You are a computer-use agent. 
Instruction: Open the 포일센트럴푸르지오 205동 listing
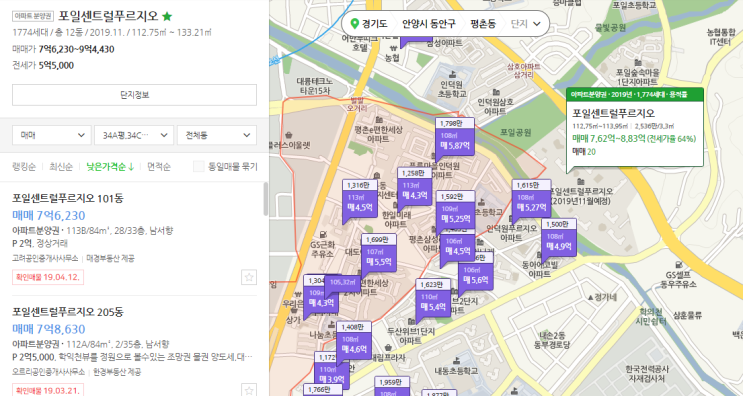coord(68,312)
